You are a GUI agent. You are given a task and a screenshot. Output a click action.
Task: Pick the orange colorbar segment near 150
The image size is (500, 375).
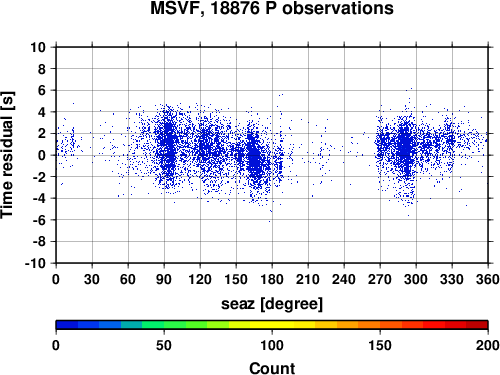369,325
